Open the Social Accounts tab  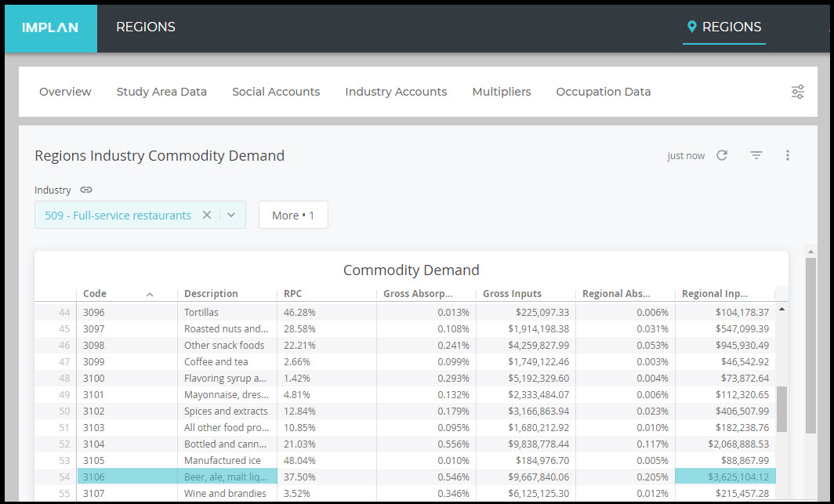pyautogui.click(x=276, y=92)
